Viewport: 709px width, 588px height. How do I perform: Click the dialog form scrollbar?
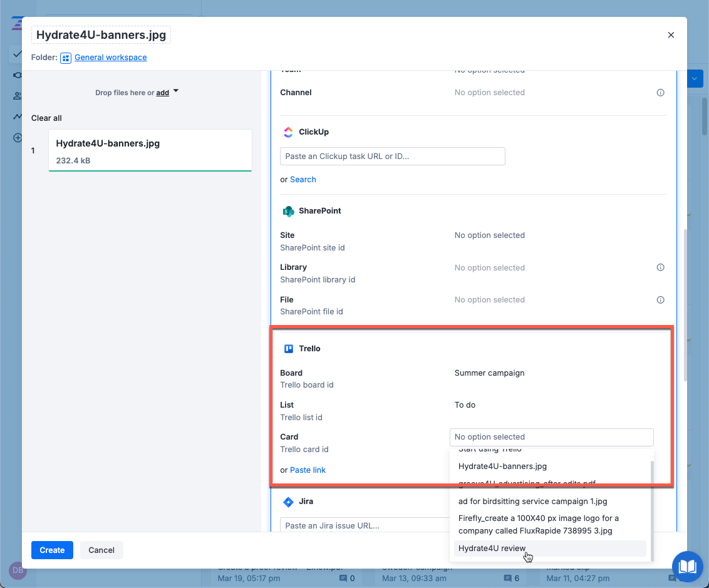pos(685,306)
